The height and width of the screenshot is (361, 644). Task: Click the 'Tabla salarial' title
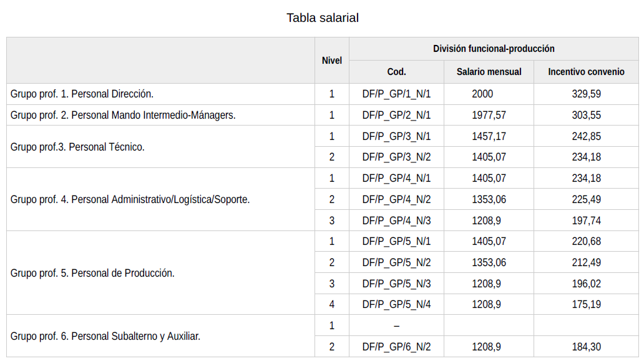322,17
